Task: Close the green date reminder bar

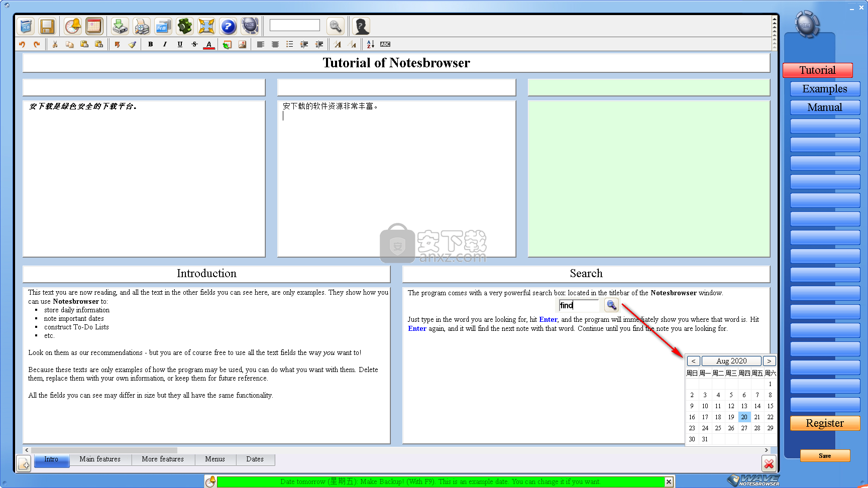Action: point(669,482)
